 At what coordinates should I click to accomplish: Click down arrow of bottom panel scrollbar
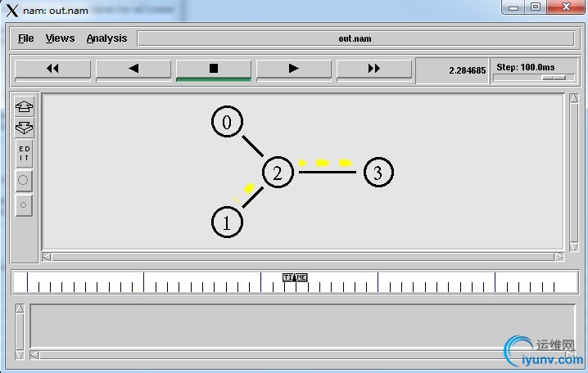click(x=20, y=355)
